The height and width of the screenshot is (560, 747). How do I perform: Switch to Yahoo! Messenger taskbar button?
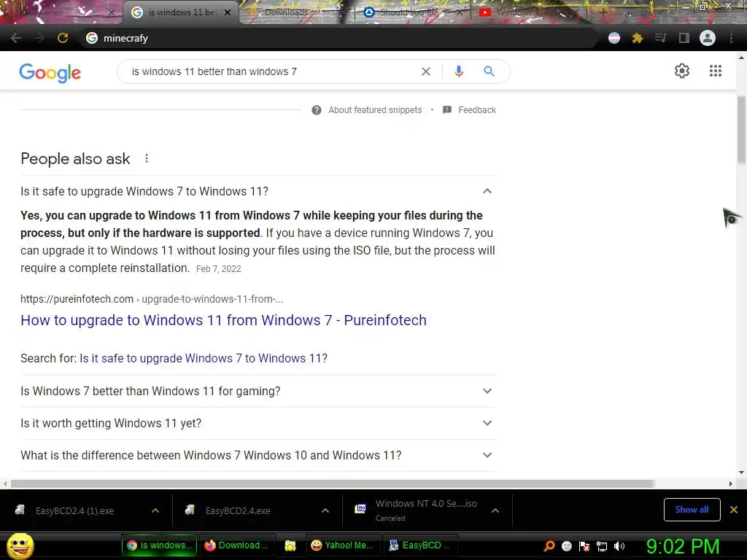tap(344, 545)
